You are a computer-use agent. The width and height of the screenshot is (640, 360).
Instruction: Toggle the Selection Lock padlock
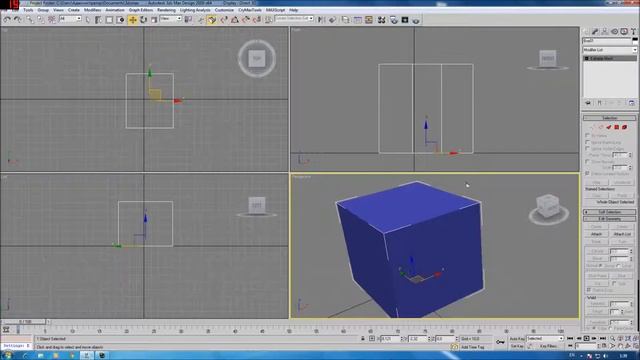pos(362,338)
